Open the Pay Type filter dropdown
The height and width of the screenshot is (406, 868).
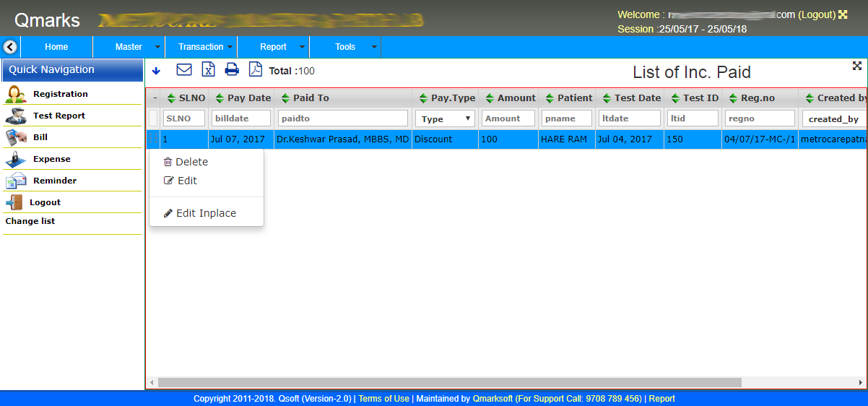pyautogui.click(x=445, y=118)
